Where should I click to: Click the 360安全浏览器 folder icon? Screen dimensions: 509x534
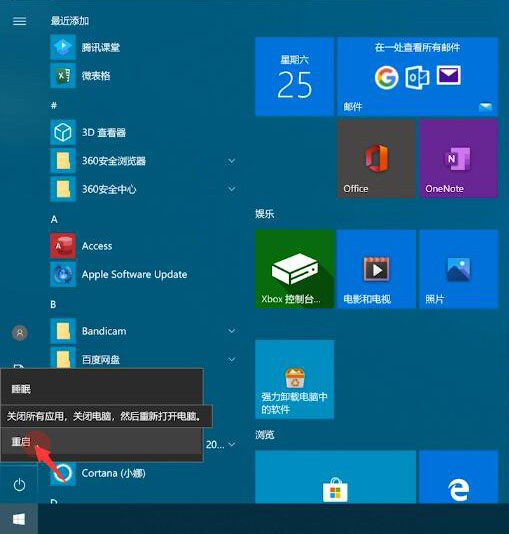tap(63, 161)
